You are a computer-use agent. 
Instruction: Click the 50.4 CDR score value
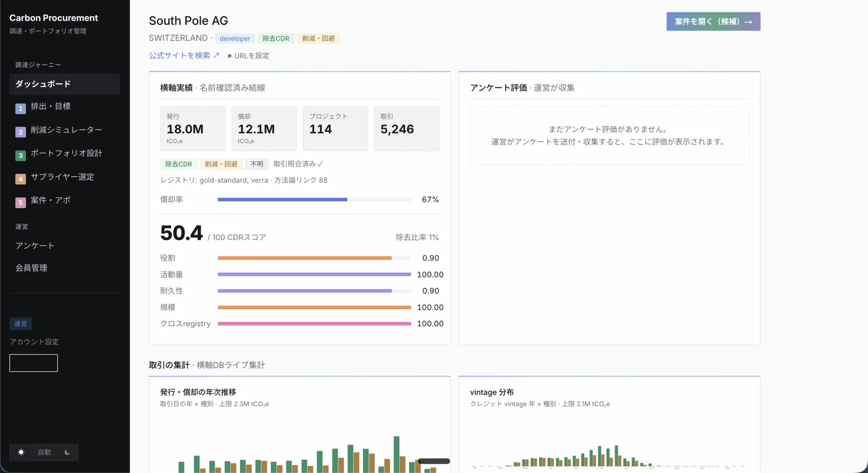pos(181,233)
